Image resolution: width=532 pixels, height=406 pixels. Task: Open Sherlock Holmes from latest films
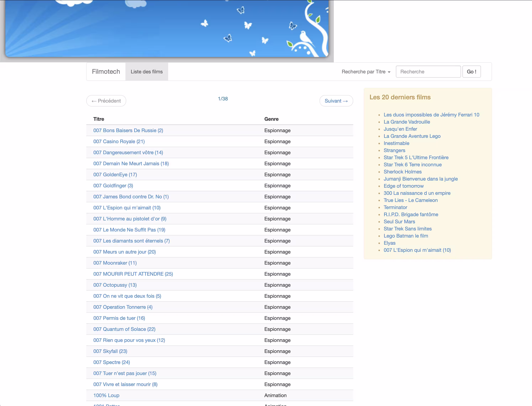[402, 172]
